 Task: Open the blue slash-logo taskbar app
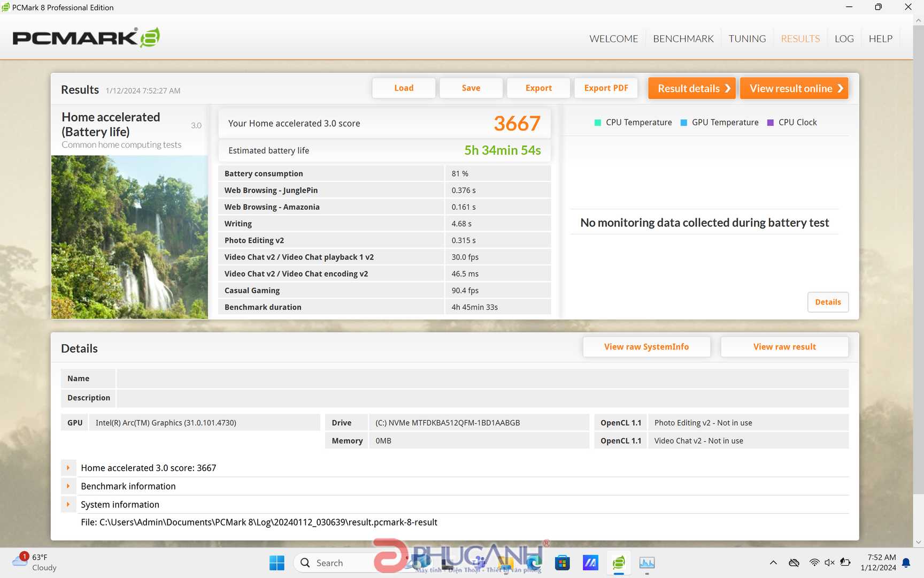click(x=590, y=563)
